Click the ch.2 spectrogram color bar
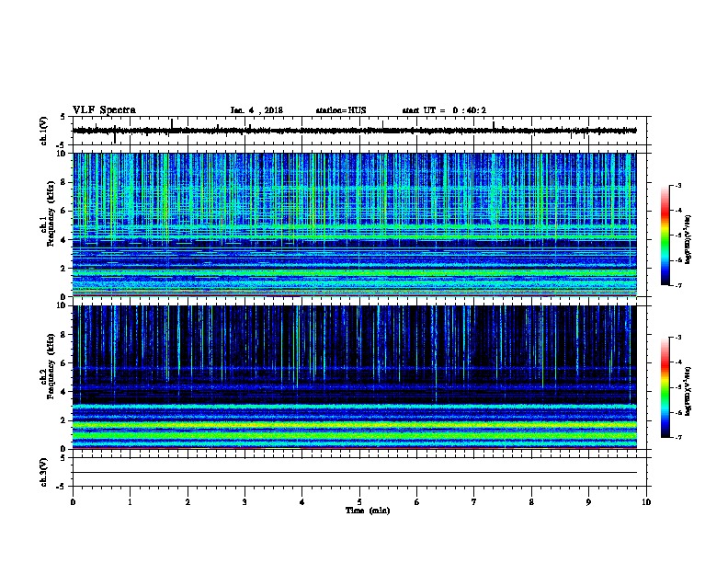728x563 pixels. [665, 387]
